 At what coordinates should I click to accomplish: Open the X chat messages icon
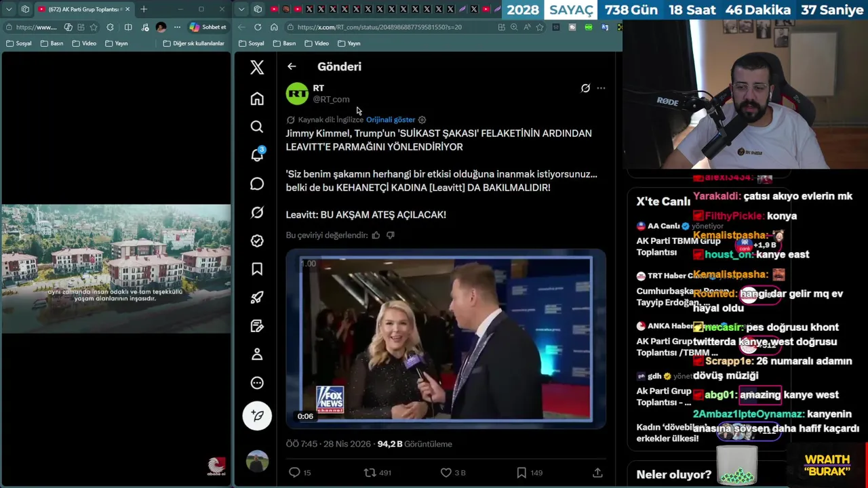pos(257,184)
